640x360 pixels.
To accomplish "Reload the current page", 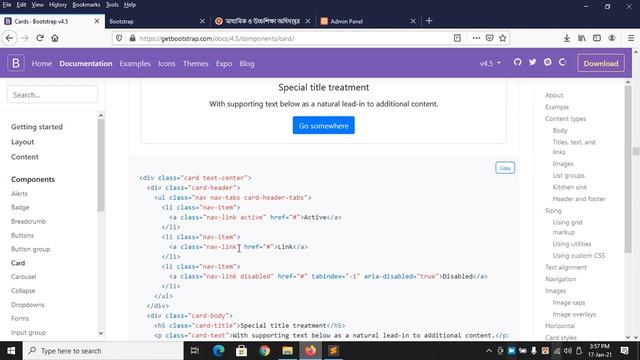I will 40,38.
